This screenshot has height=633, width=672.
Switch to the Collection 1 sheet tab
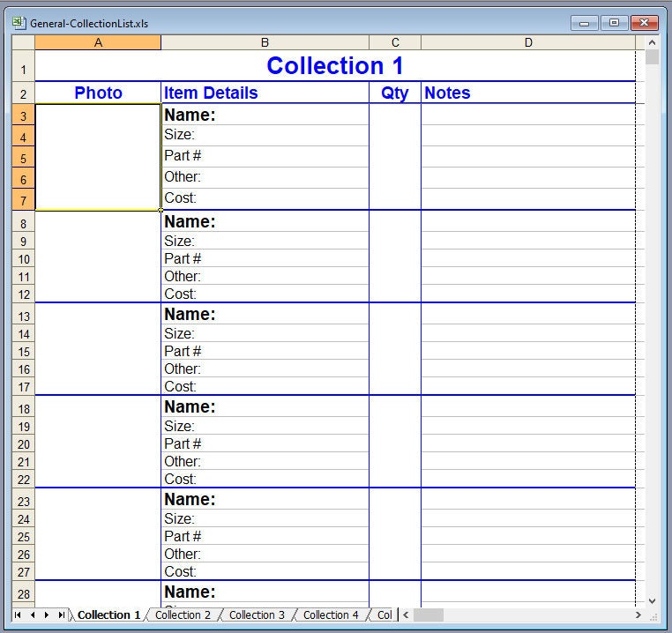[108, 615]
